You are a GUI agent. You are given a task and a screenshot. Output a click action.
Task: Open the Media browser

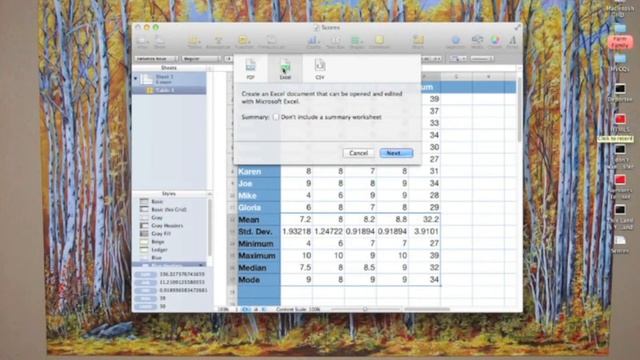click(x=477, y=41)
